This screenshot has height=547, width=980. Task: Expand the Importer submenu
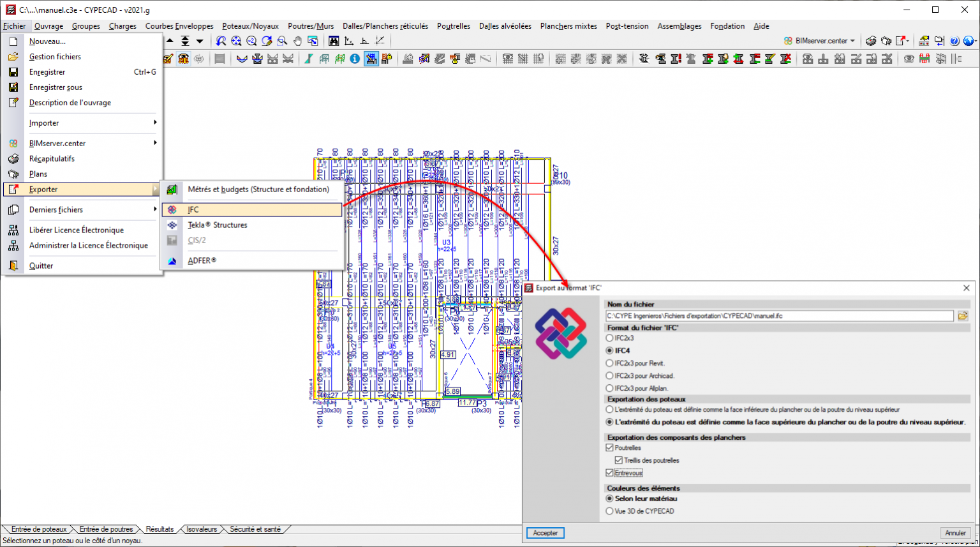pos(82,123)
